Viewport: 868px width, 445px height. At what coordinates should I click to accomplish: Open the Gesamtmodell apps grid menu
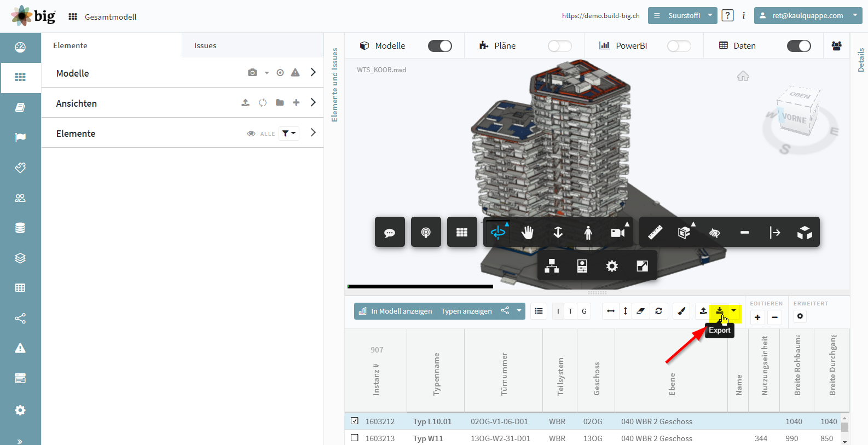(x=73, y=16)
